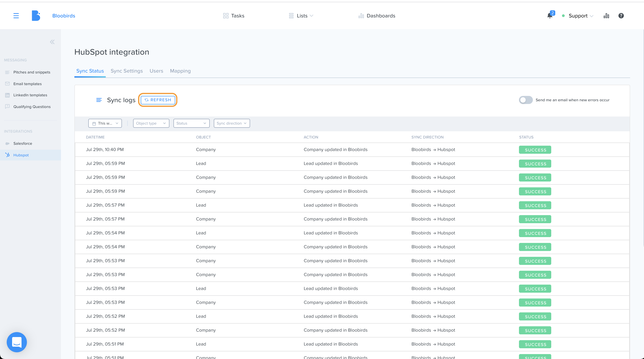
Task: Click the Qualifying Questions icon
Action: 7,106
